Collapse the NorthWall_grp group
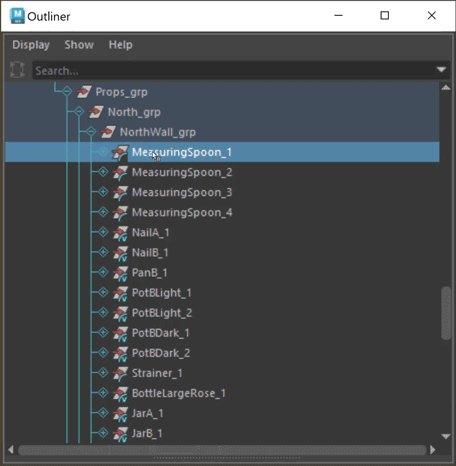Screen dimensions: 456x466 tap(91, 132)
